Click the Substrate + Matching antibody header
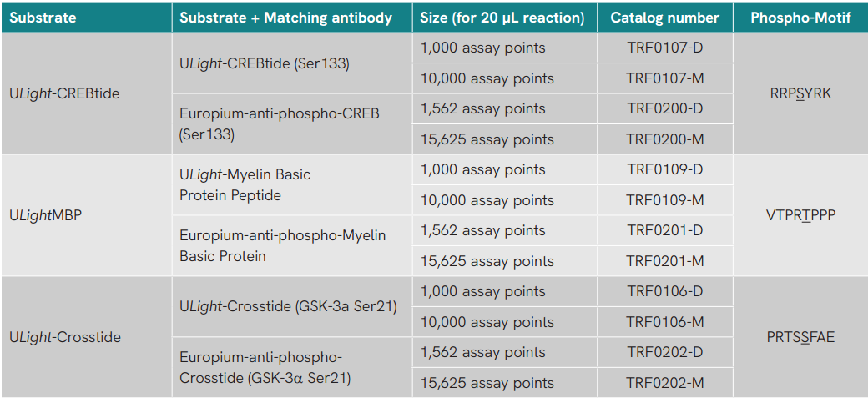 point(286,18)
